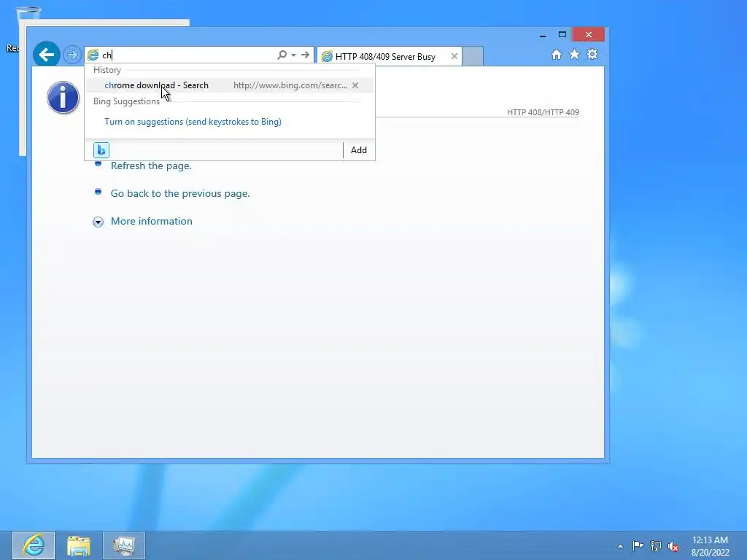
Task: Click the taskbar clock showing 12:13 AM
Action: coord(710,545)
